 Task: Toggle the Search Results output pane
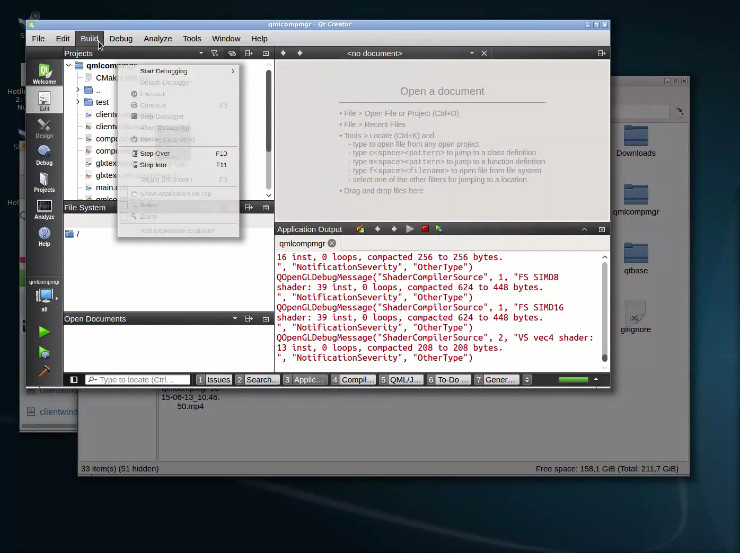tap(257, 379)
